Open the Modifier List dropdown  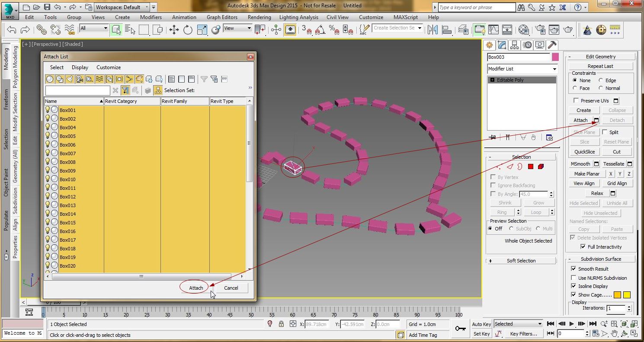[522, 69]
